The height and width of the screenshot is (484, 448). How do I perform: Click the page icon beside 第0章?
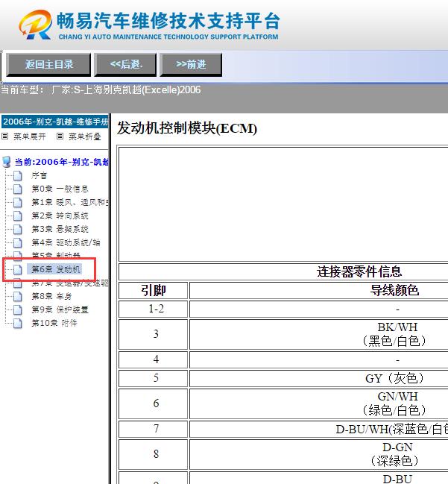18,189
